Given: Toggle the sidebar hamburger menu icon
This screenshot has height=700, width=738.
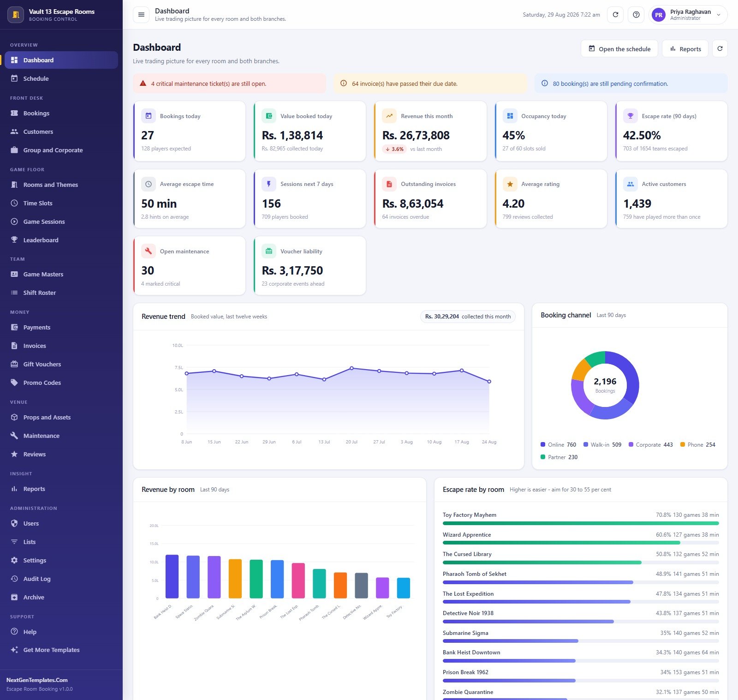Looking at the screenshot, I should (141, 15).
